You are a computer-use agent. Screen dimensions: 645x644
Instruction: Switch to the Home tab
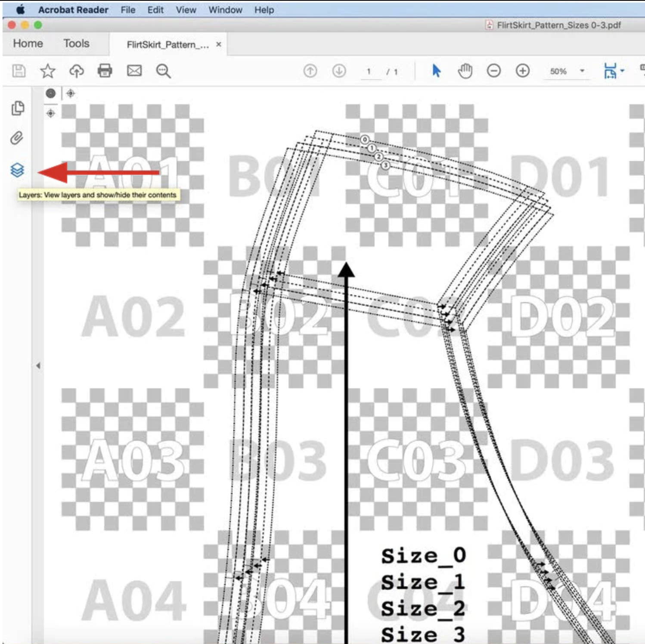pos(28,43)
